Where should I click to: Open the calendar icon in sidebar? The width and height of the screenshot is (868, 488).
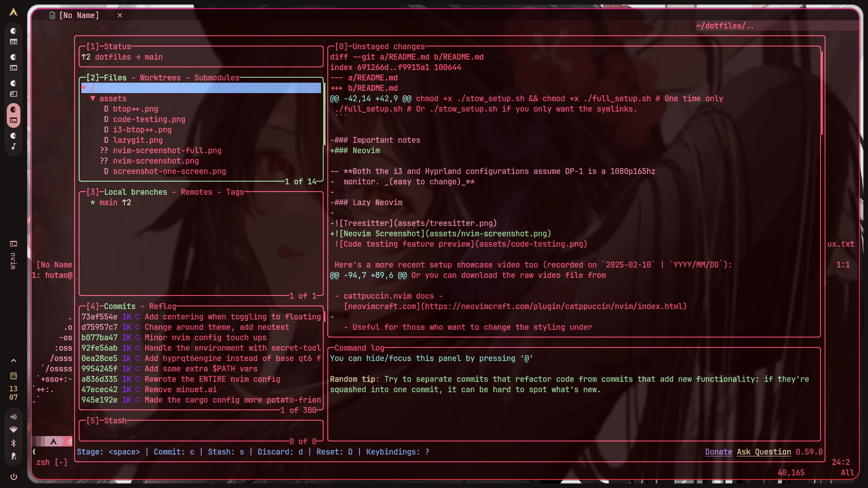click(14, 375)
